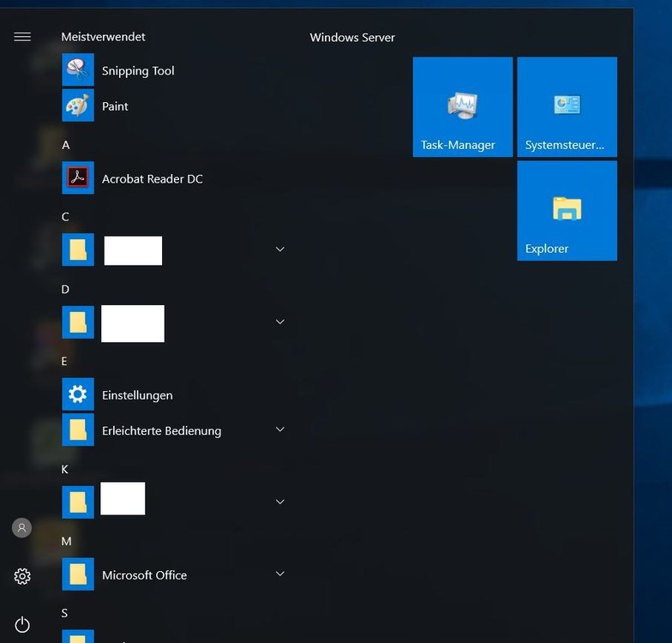Open Acrobat Reader DC icon
The width and height of the screenshot is (672, 643).
78,178
